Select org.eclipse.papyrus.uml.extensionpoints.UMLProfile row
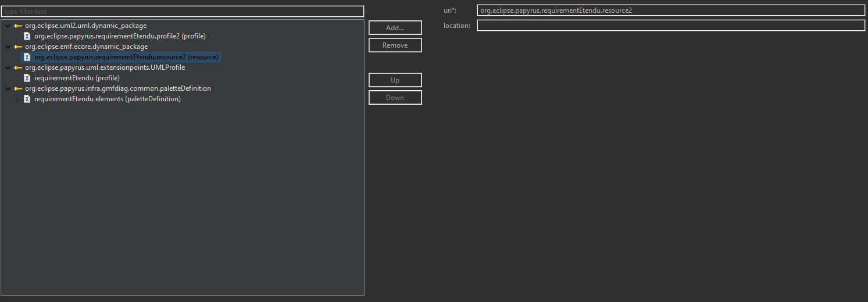The height and width of the screenshot is (302, 868). click(x=105, y=67)
